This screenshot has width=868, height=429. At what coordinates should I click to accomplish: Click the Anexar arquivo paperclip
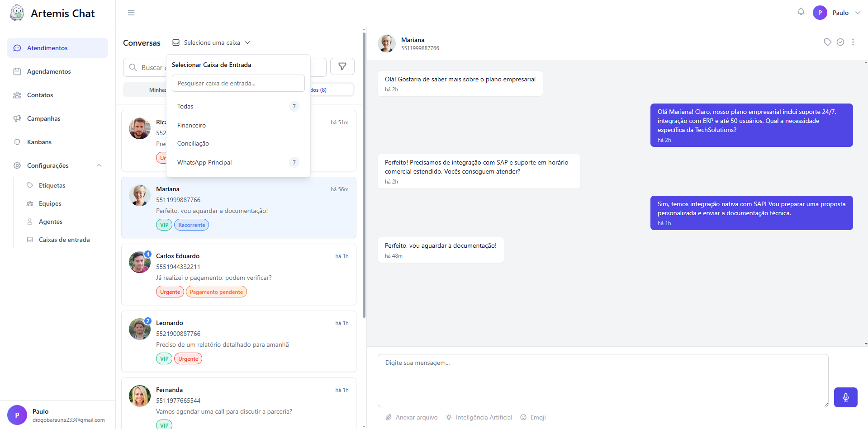pyautogui.click(x=412, y=417)
